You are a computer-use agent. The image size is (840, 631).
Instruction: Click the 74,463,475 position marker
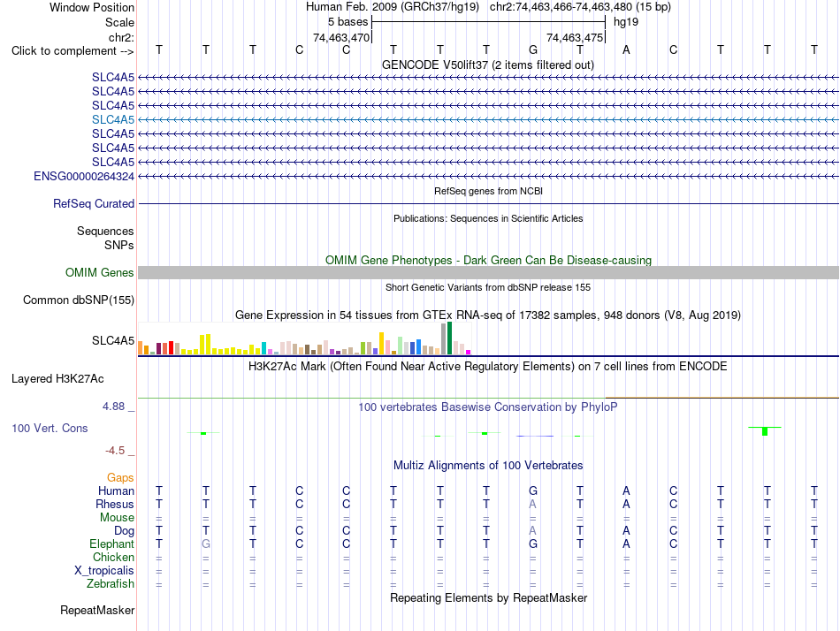(575, 37)
